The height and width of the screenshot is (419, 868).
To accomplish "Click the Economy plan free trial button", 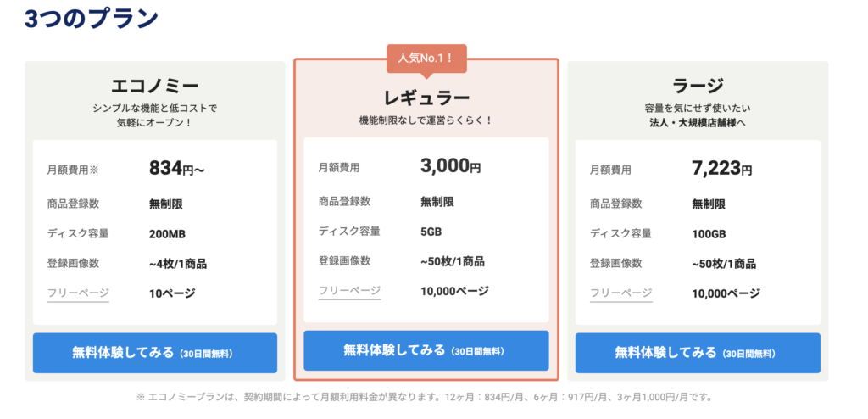I will (155, 353).
